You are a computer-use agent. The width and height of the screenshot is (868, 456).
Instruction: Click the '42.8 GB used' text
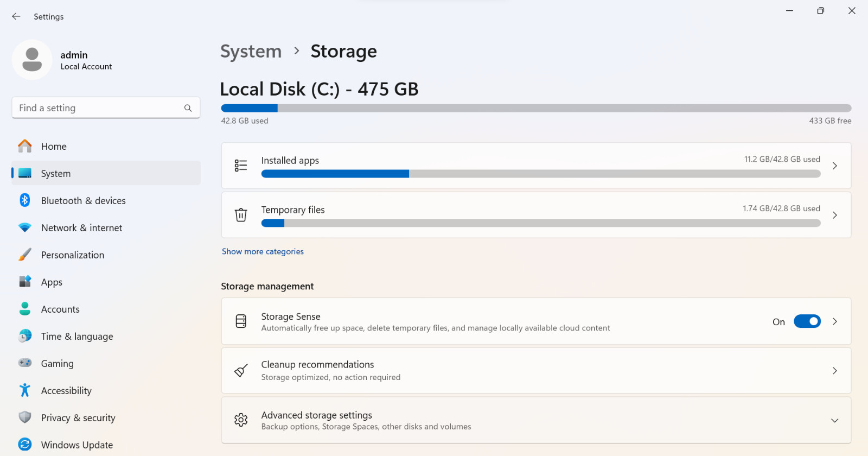245,121
